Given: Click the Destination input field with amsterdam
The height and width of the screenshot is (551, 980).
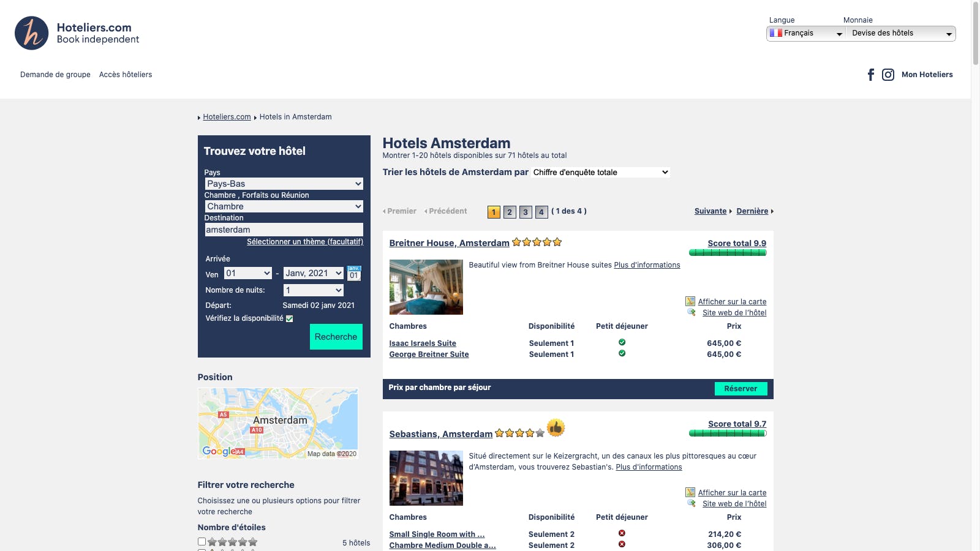Looking at the screenshot, I should tap(284, 230).
